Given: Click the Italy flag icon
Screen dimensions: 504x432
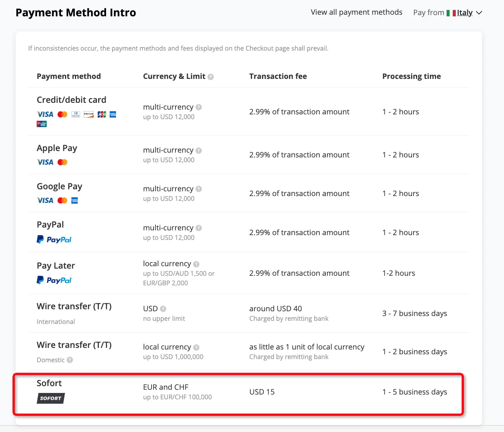Looking at the screenshot, I should pos(451,13).
